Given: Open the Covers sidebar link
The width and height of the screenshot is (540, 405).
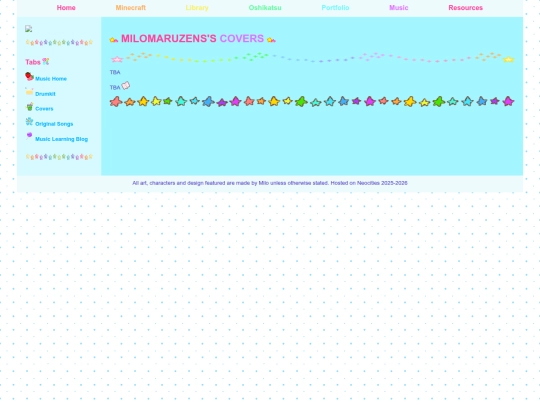Looking at the screenshot, I should [x=44, y=109].
